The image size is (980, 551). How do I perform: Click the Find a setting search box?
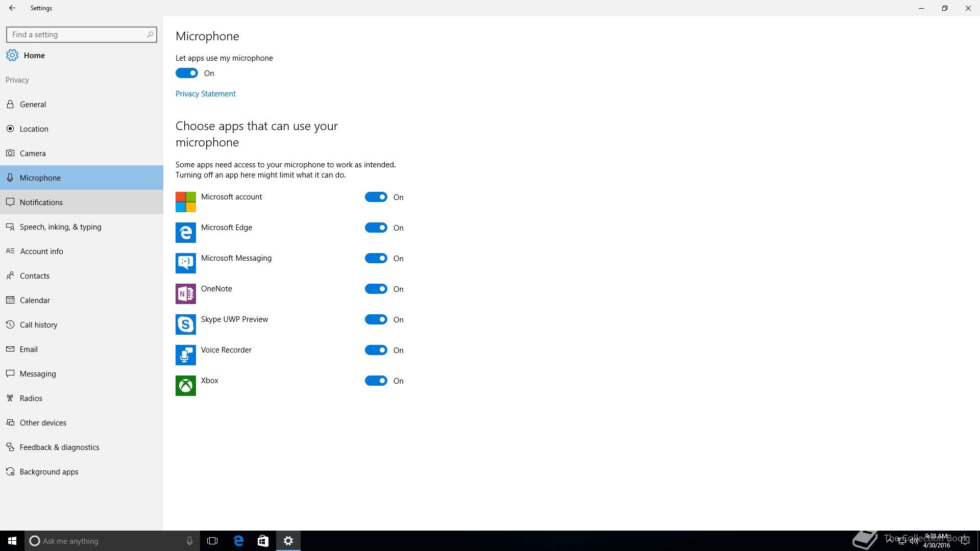coord(77,35)
